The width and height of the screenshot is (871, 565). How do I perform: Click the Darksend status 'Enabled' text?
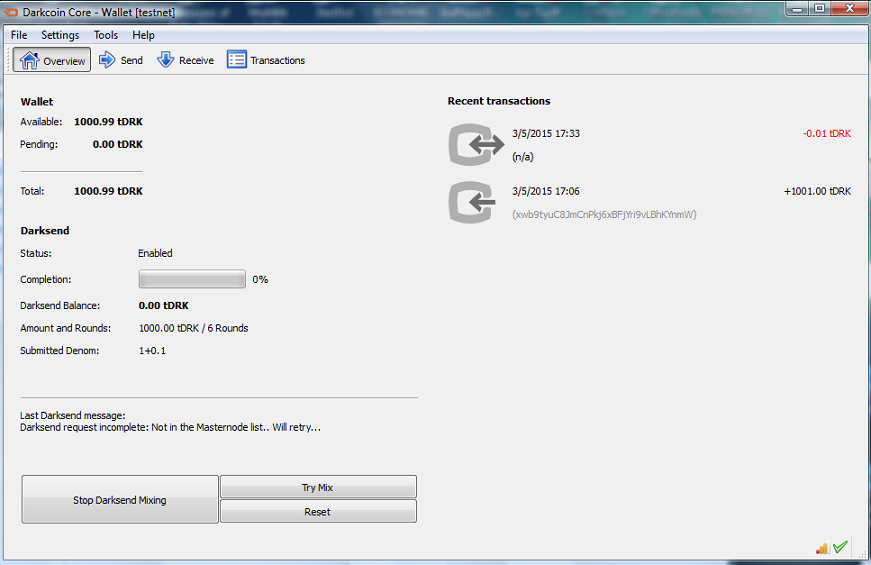(x=155, y=253)
